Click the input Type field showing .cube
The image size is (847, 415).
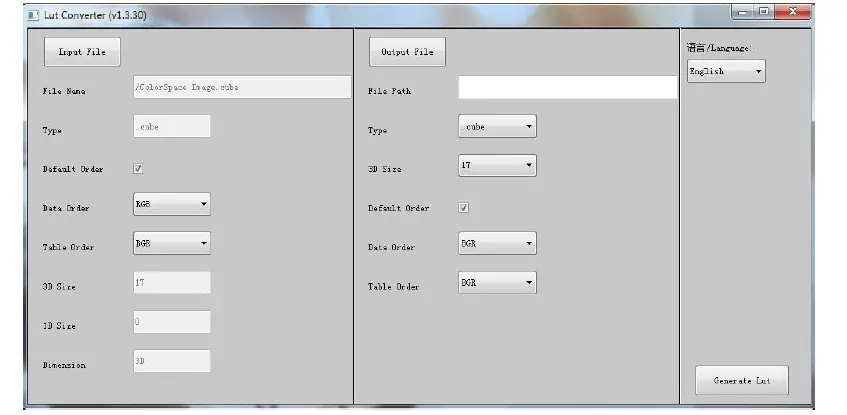pos(172,126)
